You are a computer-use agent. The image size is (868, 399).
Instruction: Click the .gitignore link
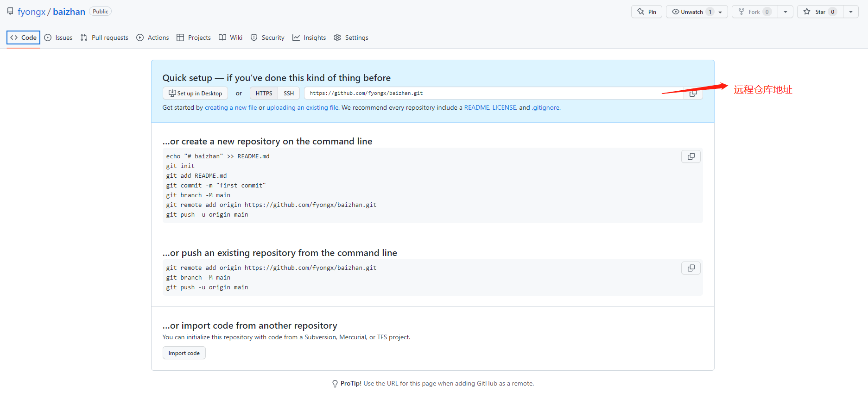(545, 107)
